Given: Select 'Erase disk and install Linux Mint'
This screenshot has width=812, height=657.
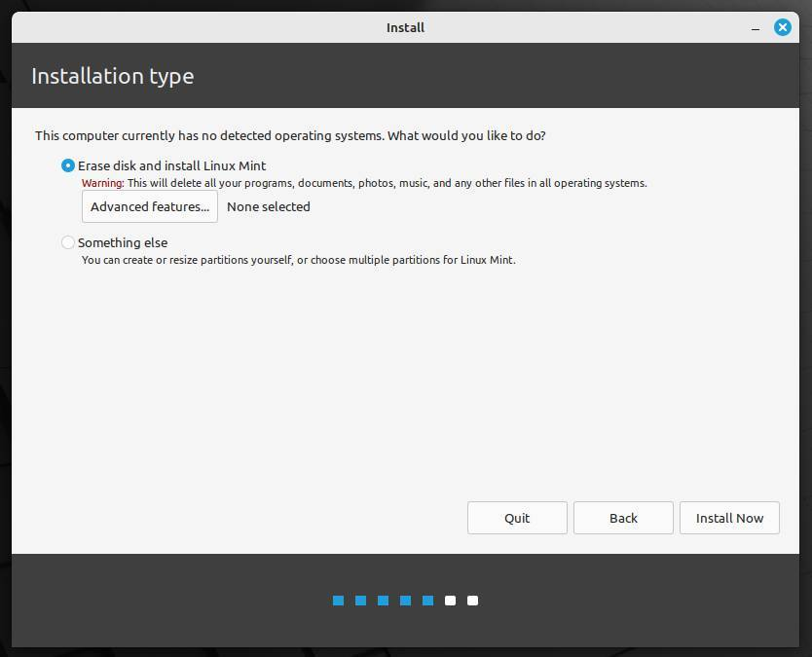Looking at the screenshot, I should pos(68,165).
